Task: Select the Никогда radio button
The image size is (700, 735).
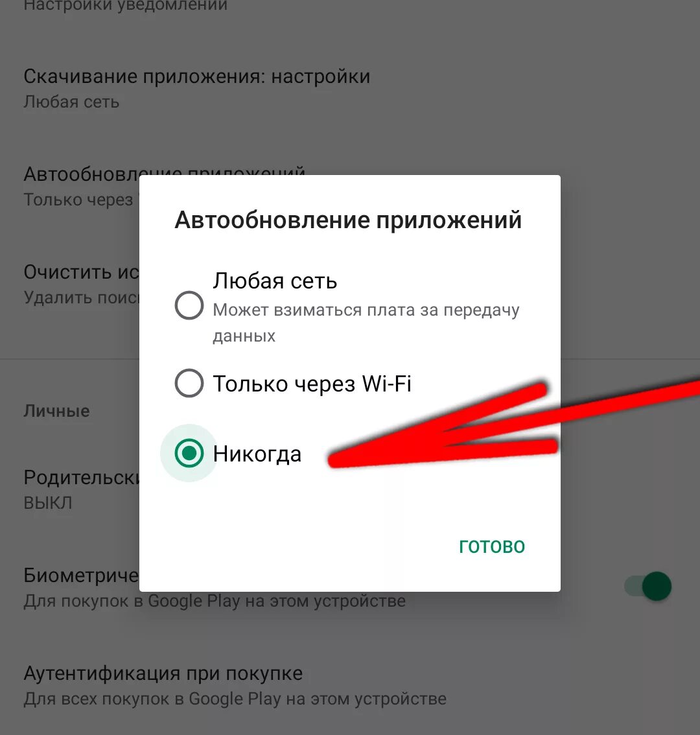Action: point(189,453)
